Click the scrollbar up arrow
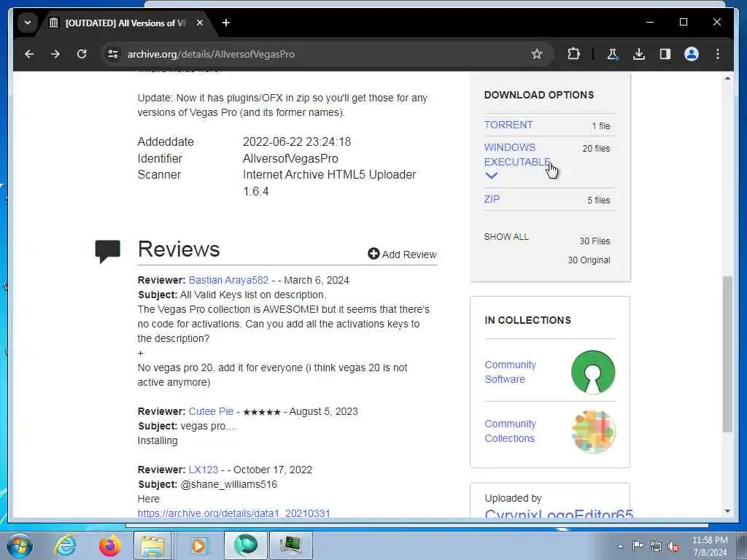The width and height of the screenshot is (747, 560). [x=727, y=78]
